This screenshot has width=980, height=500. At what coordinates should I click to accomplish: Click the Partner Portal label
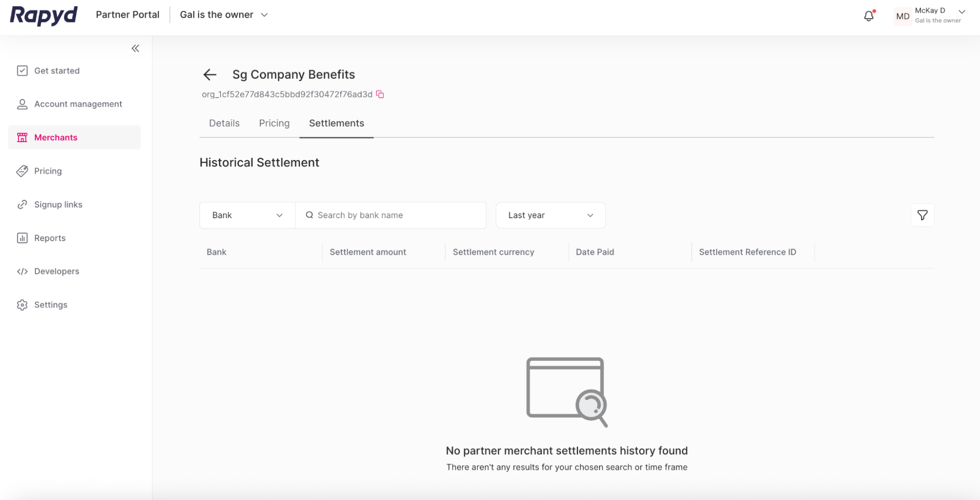point(127,15)
